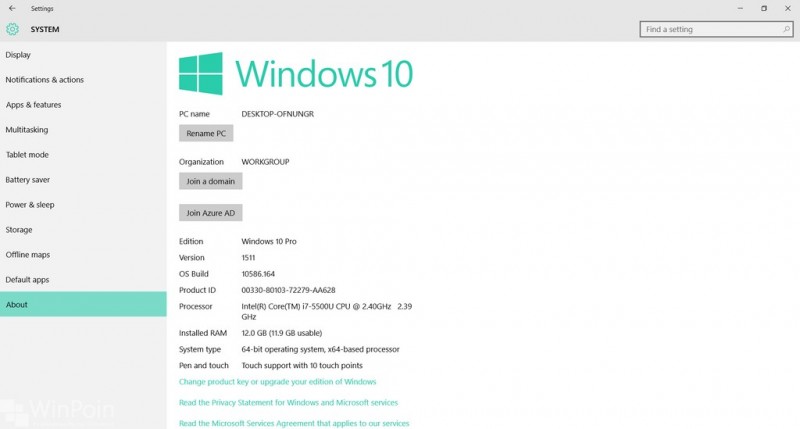Open Notifications & actions page
This screenshot has height=429, width=800.
click(x=83, y=80)
